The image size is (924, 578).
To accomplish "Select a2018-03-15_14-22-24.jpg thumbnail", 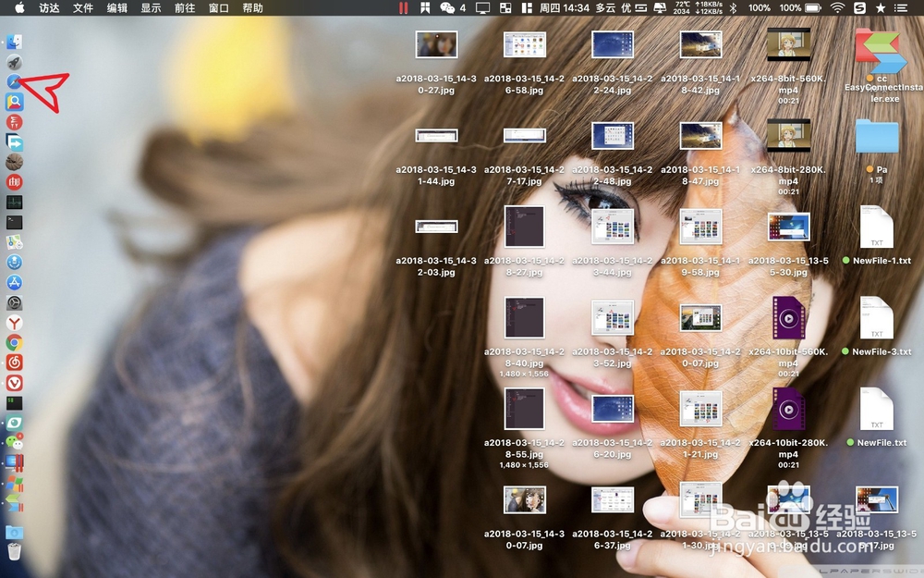I will pos(613,44).
